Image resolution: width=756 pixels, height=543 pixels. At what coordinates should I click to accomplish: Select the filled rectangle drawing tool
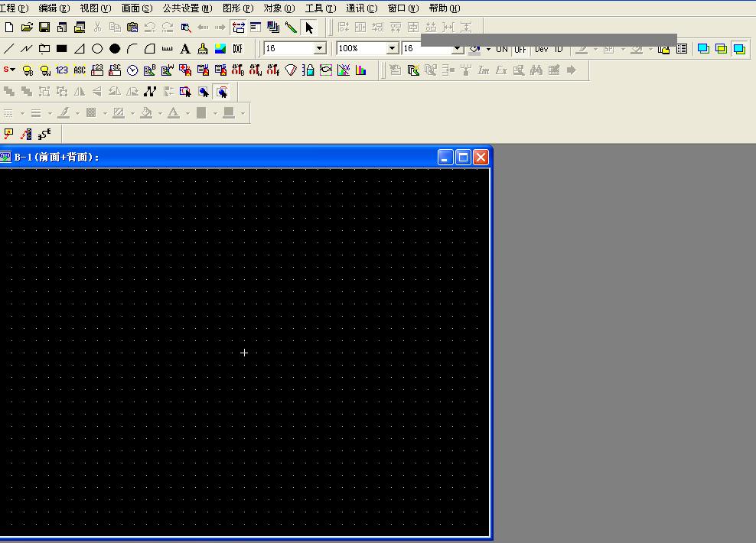tap(62, 49)
